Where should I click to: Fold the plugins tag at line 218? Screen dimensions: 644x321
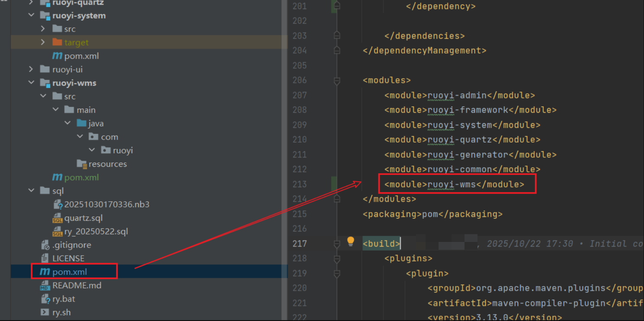(337, 258)
